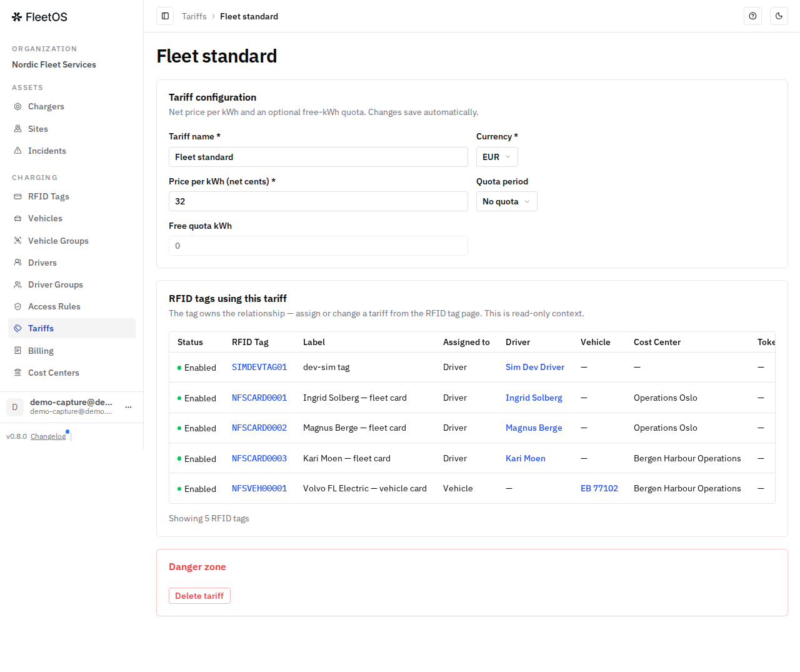
Task: Click the FleetOS logo icon
Action: [17, 17]
